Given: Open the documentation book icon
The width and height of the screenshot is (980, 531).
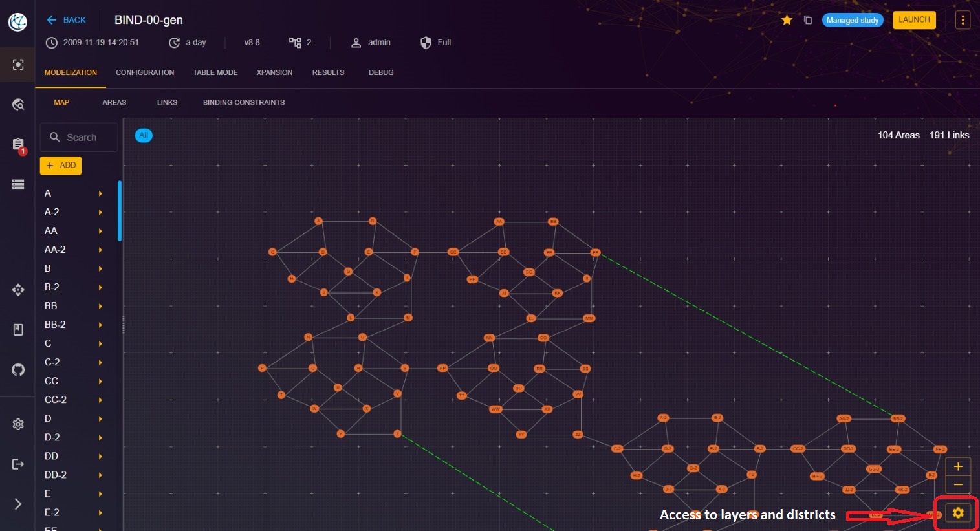Looking at the screenshot, I should (18, 330).
